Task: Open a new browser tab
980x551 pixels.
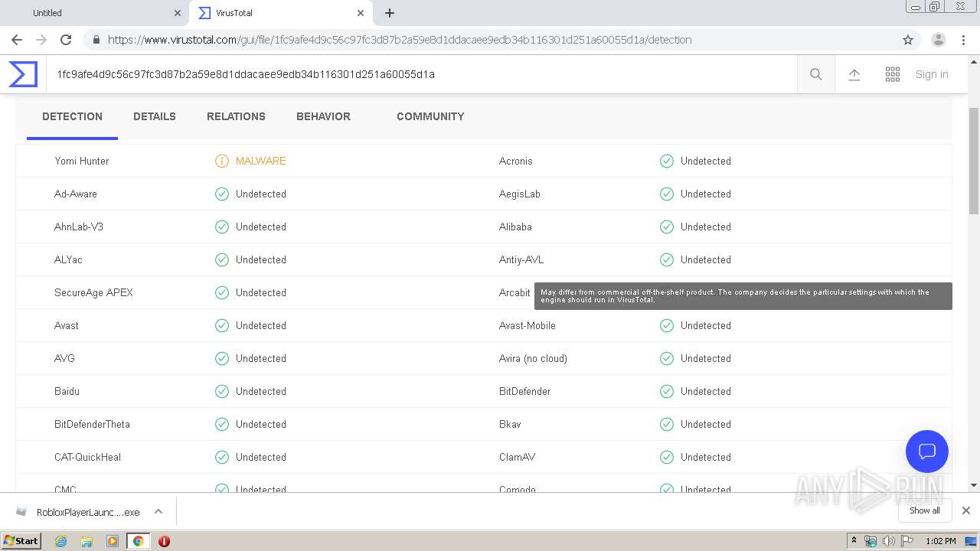Action: click(390, 13)
